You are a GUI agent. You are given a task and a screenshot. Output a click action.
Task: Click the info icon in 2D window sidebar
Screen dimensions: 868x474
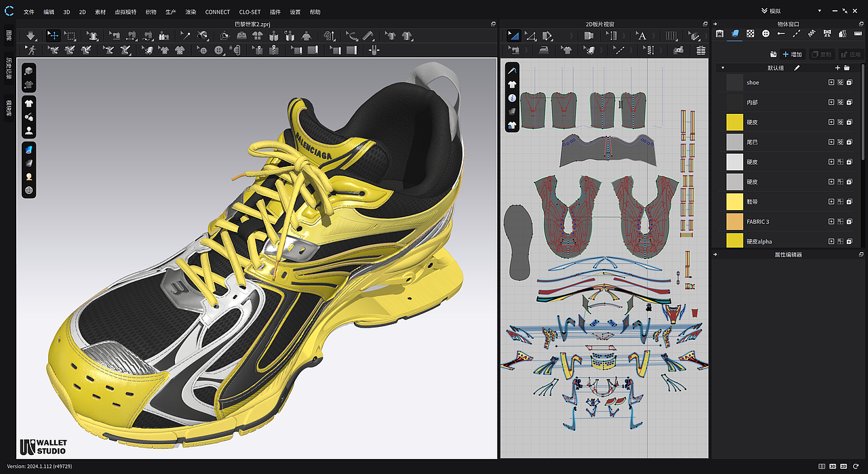click(x=512, y=98)
